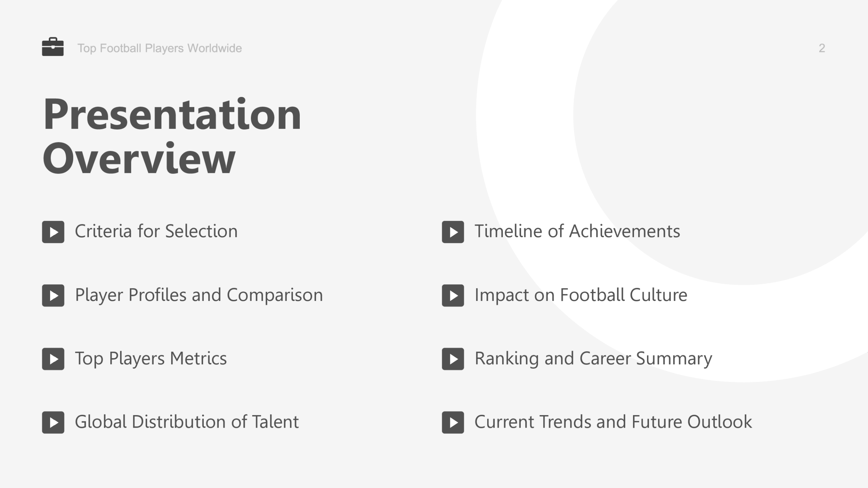Viewport: 868px width, 488px height.
Task: Click the slide number 2
Action: click(x=822, y=48)
